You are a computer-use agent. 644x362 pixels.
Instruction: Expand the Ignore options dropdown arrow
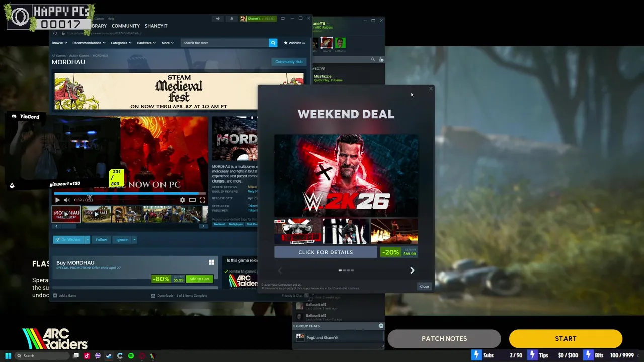coord(134,240)
